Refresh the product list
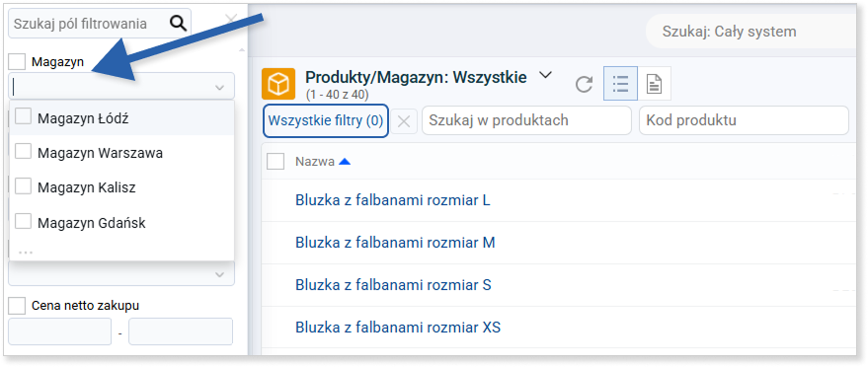 click(x=584, y=85)
